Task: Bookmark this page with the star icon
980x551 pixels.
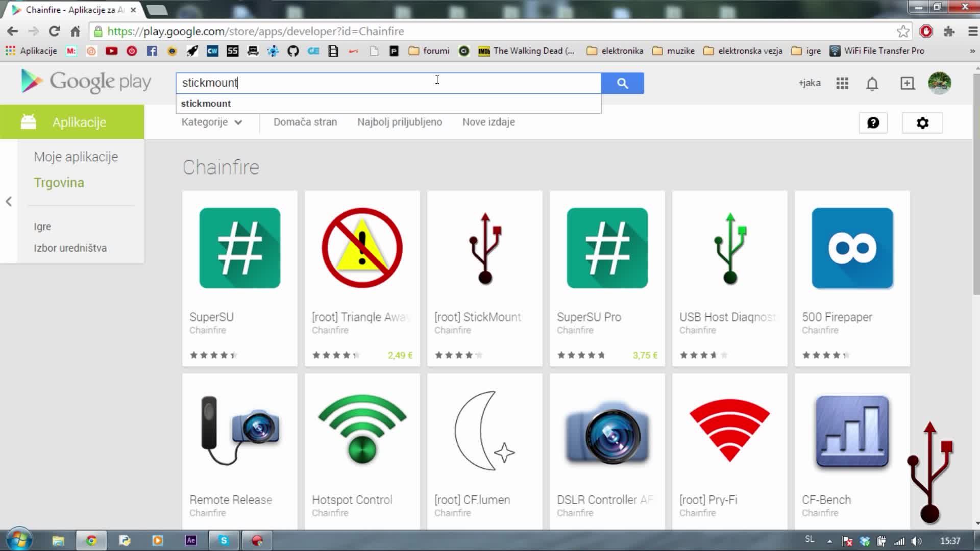Action: coord(903,32)
